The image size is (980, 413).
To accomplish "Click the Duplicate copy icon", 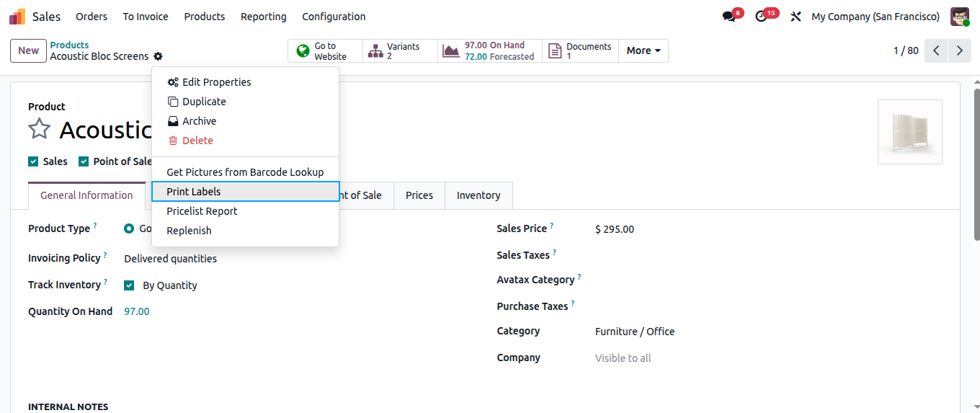I will [x=173, y=102].
